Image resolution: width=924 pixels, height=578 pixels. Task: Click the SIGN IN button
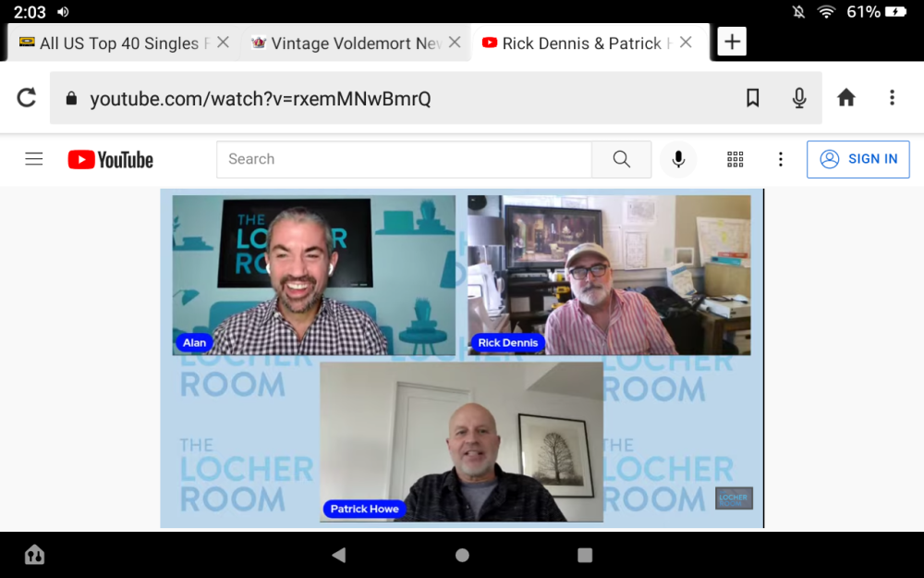[858, 159]
